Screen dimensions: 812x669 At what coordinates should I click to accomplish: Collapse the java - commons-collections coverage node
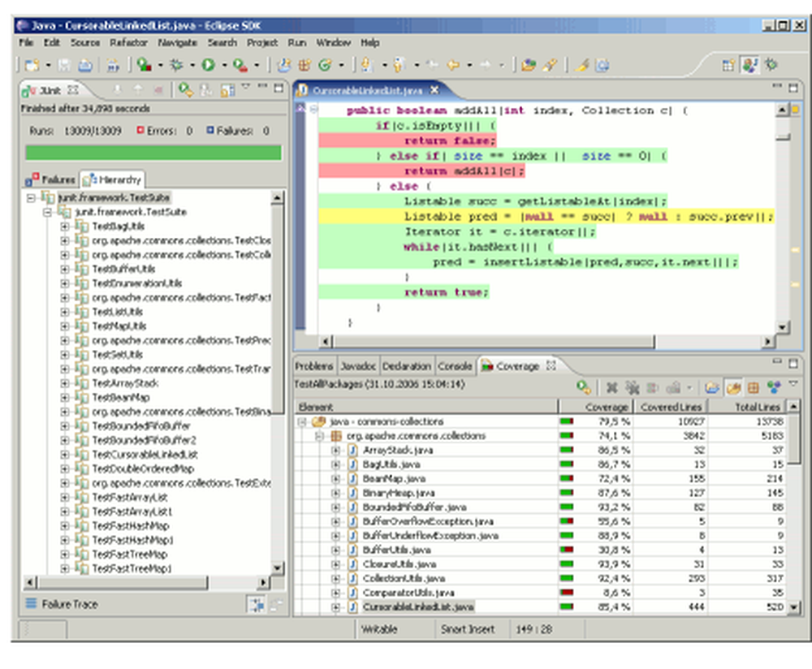click(x=302, y=422)
